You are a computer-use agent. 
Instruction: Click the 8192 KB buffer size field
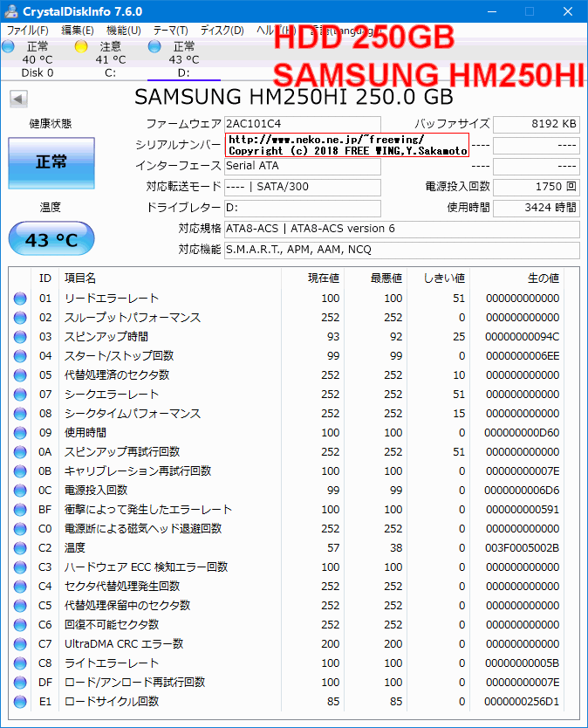[x=537, y=125]
